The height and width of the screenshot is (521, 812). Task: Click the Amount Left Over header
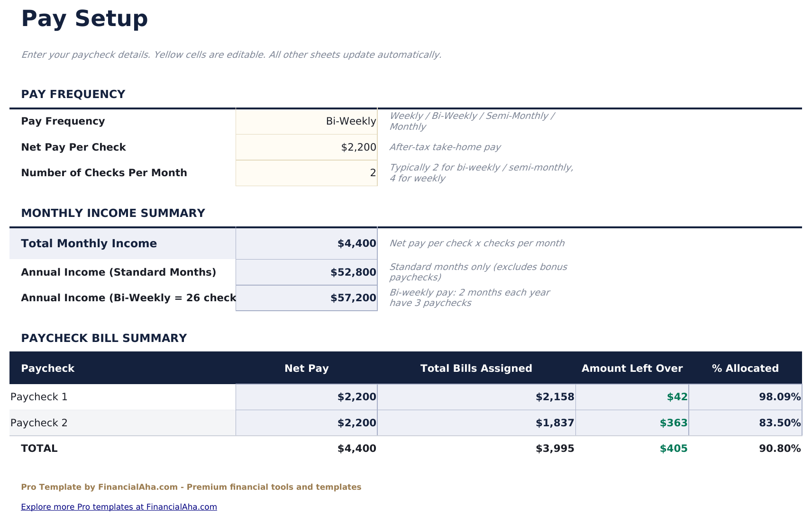pos(632,368)
